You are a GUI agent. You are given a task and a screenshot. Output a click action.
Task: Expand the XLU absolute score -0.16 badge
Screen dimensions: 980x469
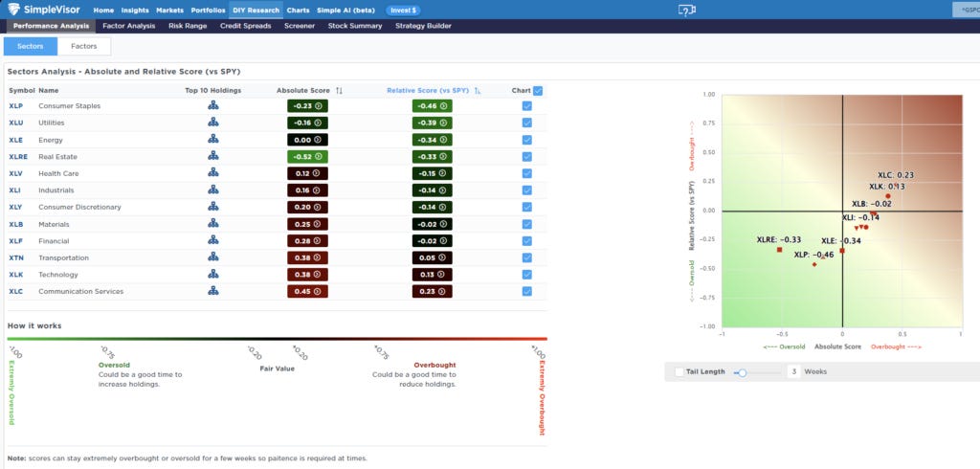click(x=307, y=123)
